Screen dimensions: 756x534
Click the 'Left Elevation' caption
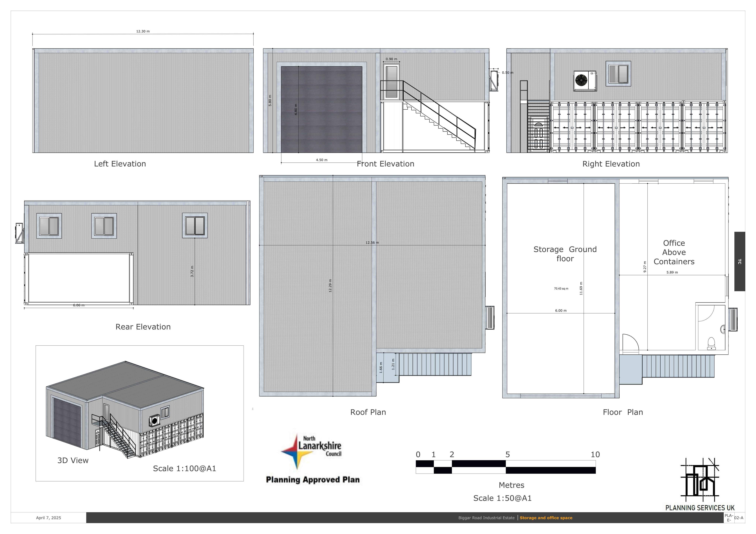coord(120,164)
